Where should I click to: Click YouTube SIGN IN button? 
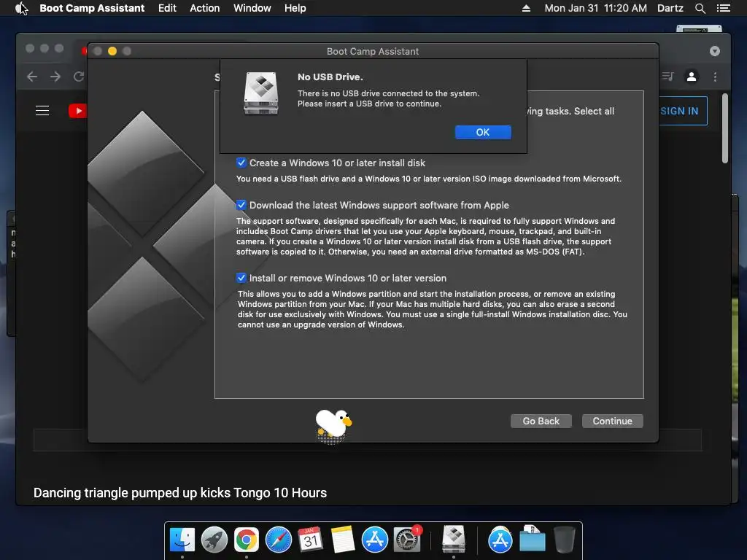(x=683, y=111)
